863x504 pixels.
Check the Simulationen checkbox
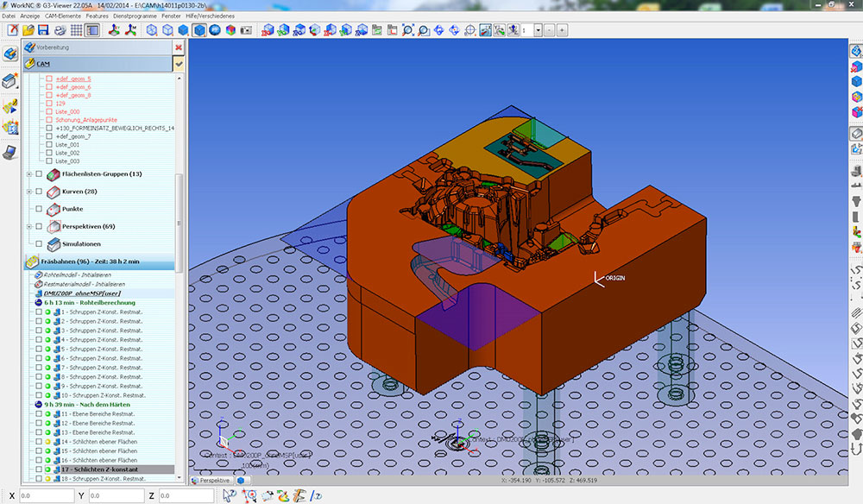[39, 243]
